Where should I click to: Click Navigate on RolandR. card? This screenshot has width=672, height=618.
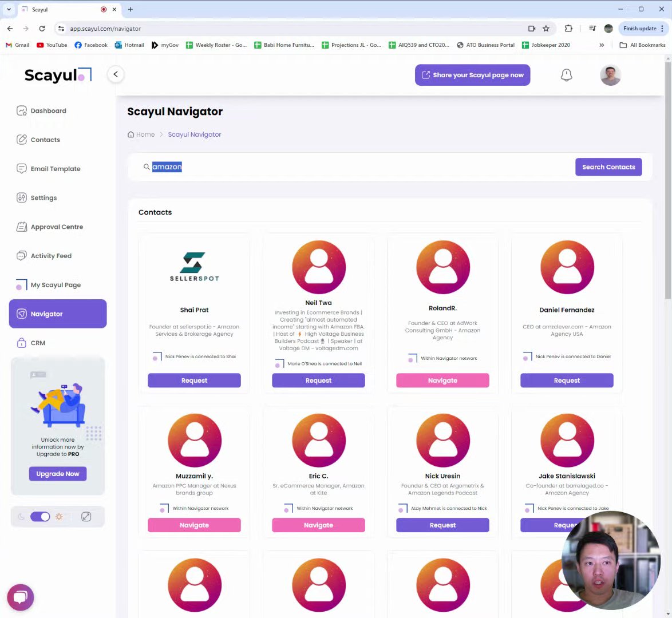coord(442,381)
